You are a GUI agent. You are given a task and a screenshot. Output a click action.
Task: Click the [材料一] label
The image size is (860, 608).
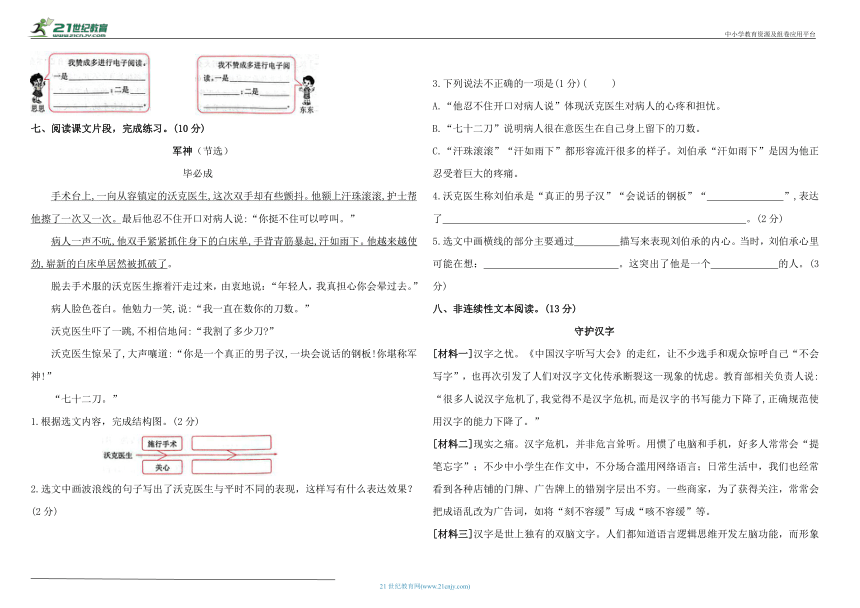tap(452, 354)
